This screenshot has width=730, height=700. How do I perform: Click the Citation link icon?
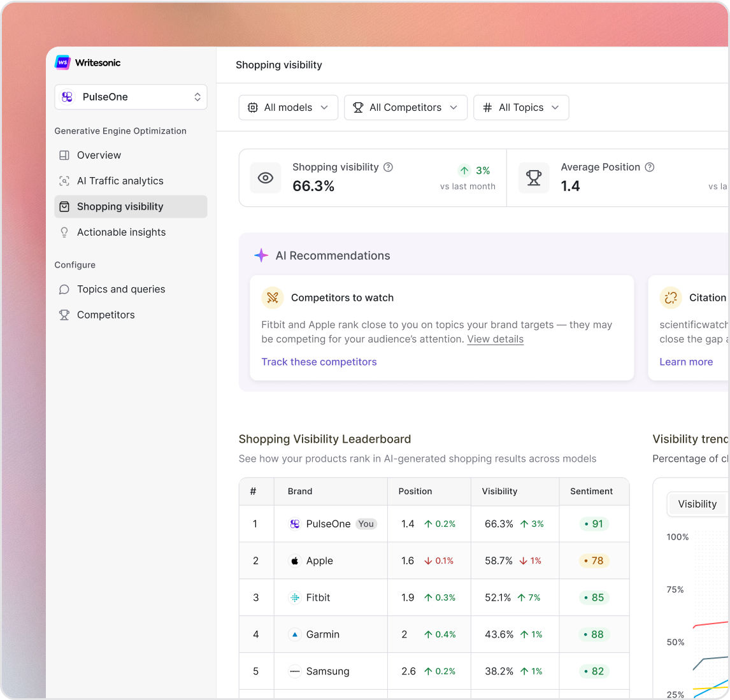click(x=671, y=298)
